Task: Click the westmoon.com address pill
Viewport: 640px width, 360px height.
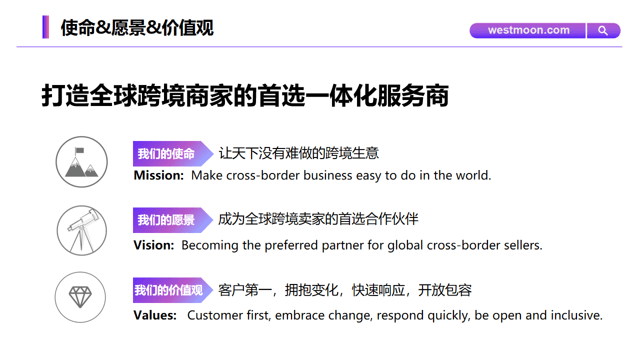Action: [528, 31]
